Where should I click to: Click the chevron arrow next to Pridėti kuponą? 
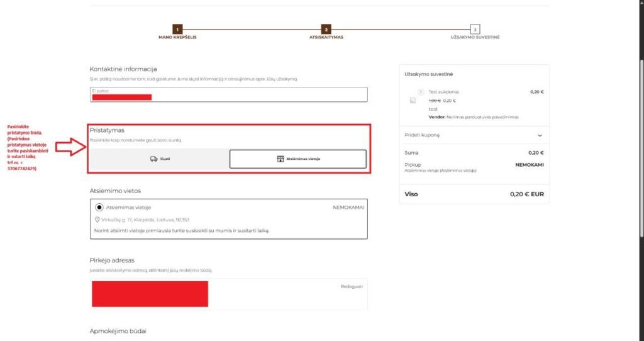[539, 135]
